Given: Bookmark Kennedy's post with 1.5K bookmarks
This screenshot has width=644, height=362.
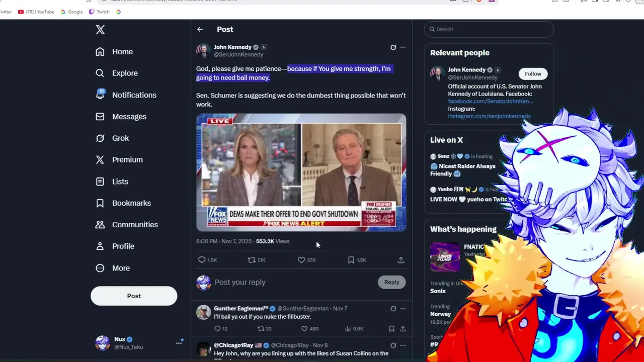Looking at the screenshot, I should [x=357, y=260].
